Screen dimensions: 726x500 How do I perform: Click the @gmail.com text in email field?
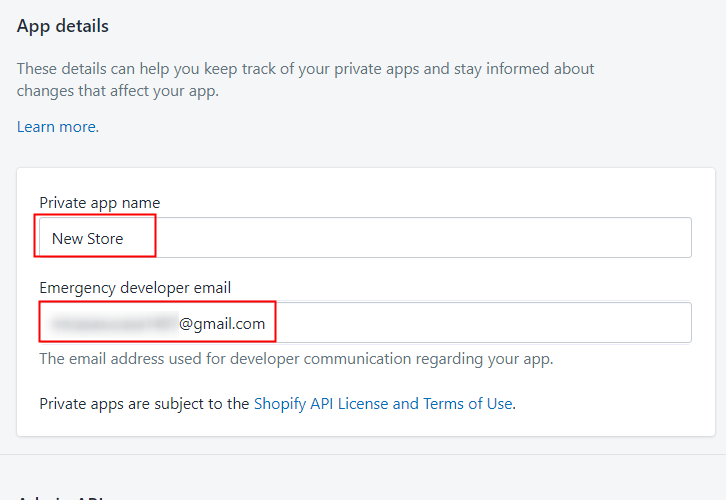click(222, 324)
